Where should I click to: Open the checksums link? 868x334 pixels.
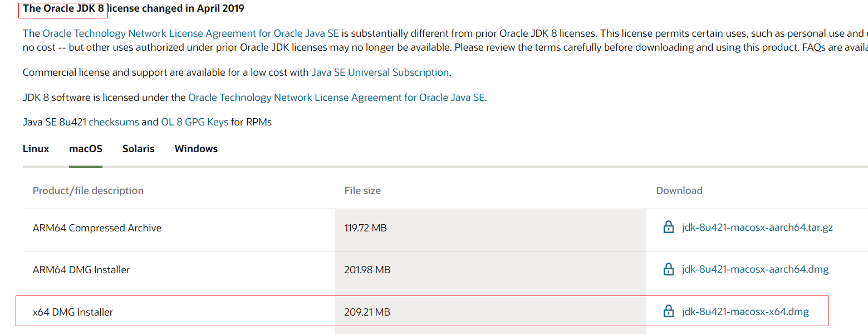[x=114, y=122]
